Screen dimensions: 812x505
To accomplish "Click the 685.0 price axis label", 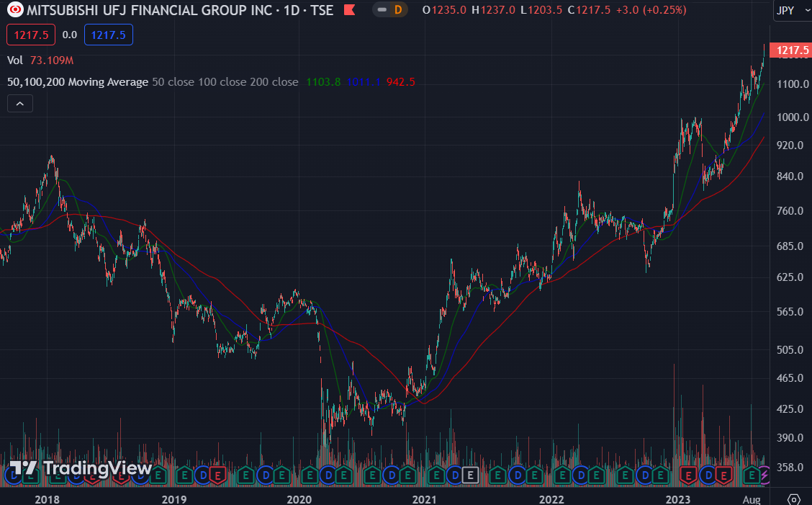I will [790, 246].
